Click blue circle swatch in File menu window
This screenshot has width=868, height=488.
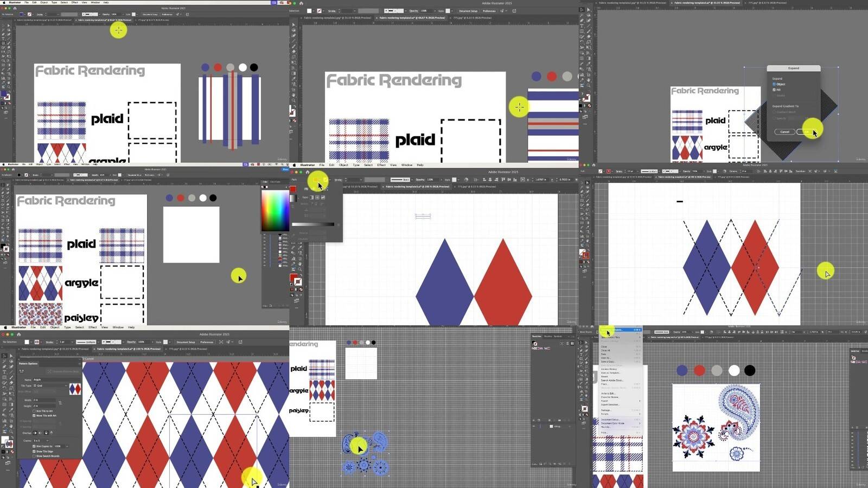(x=682, y=370)
